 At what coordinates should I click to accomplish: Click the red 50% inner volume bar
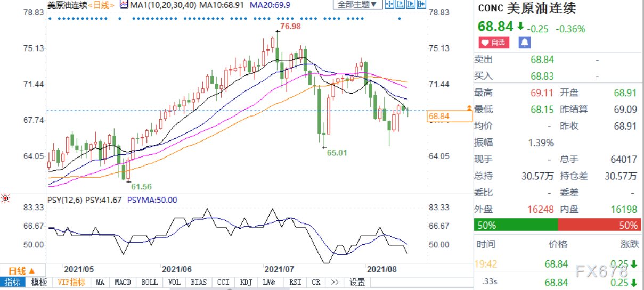click(x=600, y=225)
